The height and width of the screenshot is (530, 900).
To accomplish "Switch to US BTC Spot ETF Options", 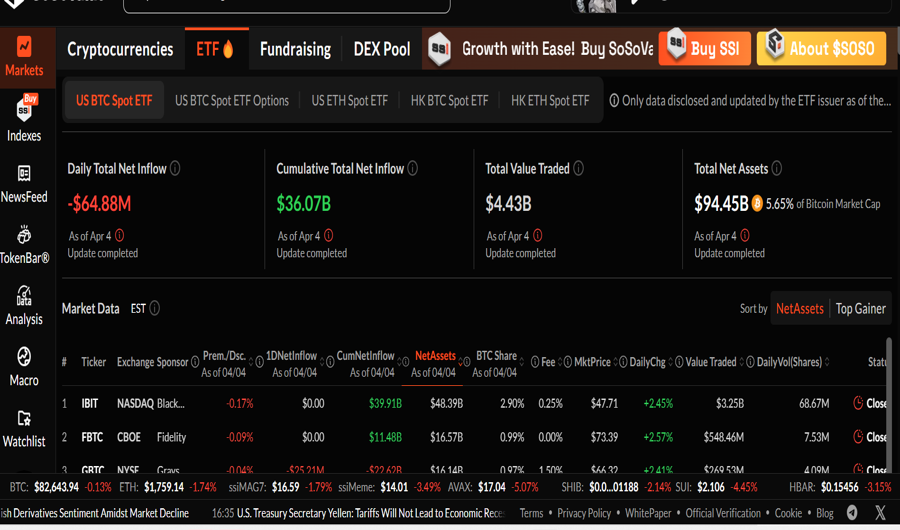I will [x=232, y=100].
